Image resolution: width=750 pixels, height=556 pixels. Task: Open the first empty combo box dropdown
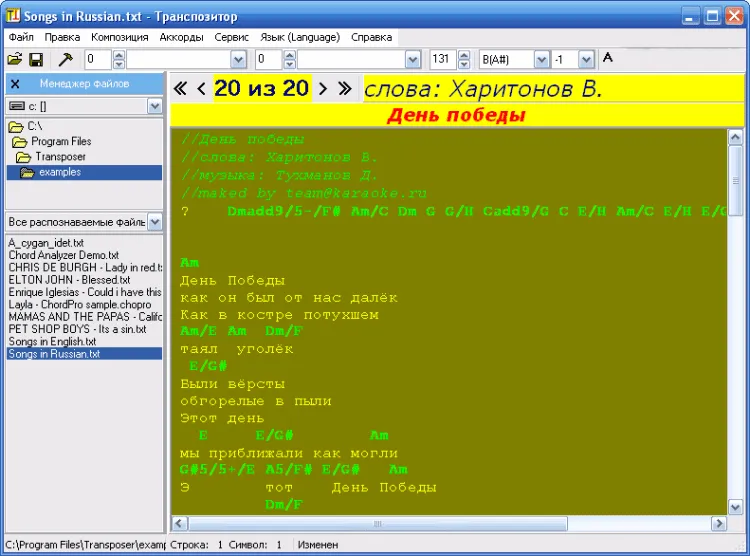pyautogui.click(x=239, y=60)
